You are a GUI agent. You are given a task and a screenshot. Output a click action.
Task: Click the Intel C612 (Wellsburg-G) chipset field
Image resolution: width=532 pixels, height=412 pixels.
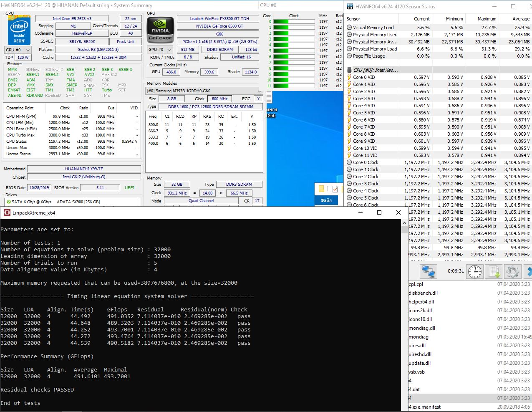[x=84, y=177]
